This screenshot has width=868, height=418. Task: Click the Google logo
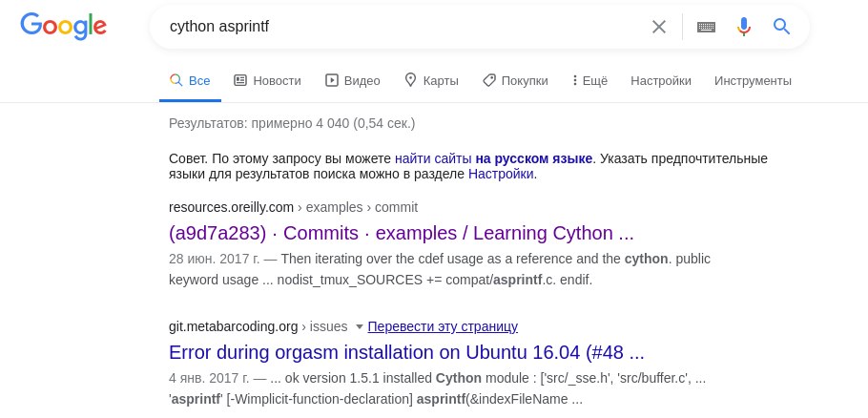coord(64,27)
